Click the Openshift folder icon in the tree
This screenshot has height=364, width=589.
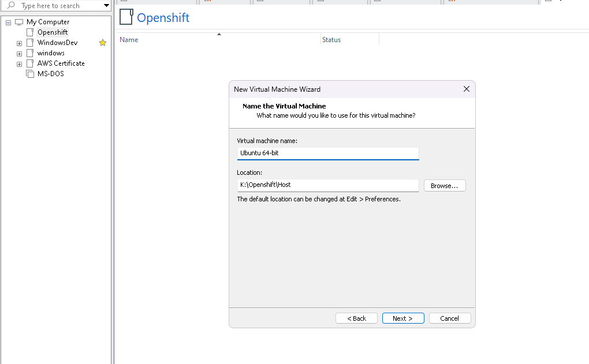pos(30,32)
